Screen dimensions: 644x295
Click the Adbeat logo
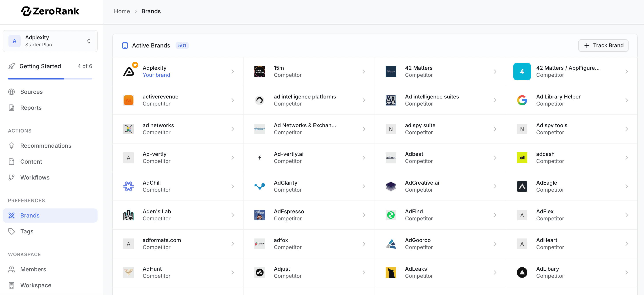[x=391, y=158]
